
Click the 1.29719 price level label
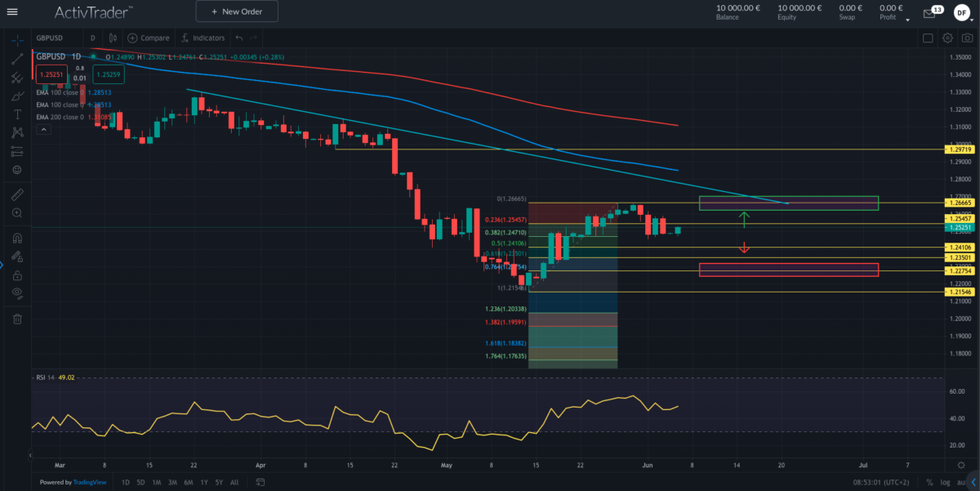tap(958, 150)
